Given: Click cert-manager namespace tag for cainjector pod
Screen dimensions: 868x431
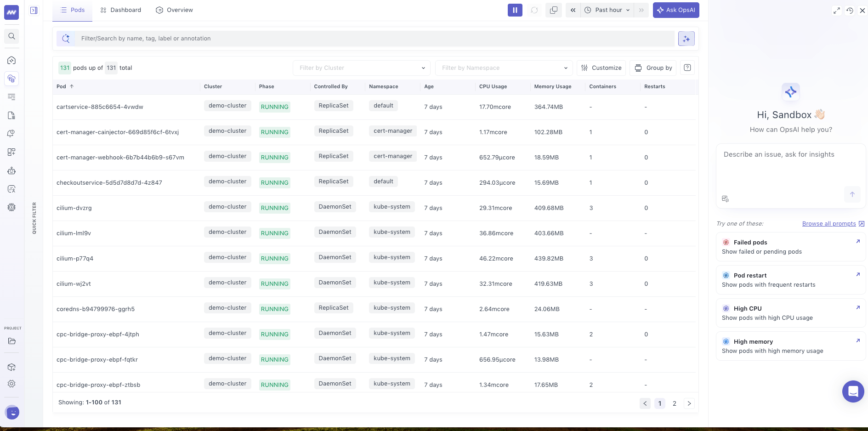Looking at the screenshot, I should 393,131.
